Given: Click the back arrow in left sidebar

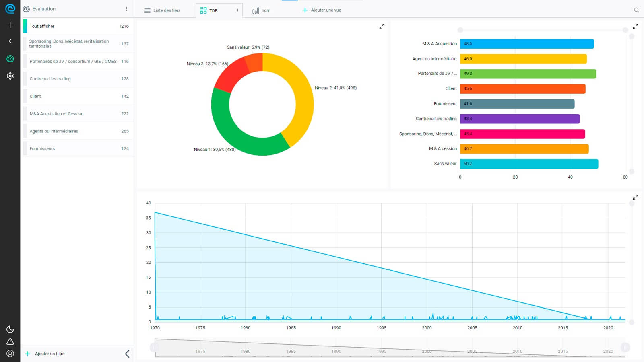Looking at the screenshot, I should coord(10,41).
